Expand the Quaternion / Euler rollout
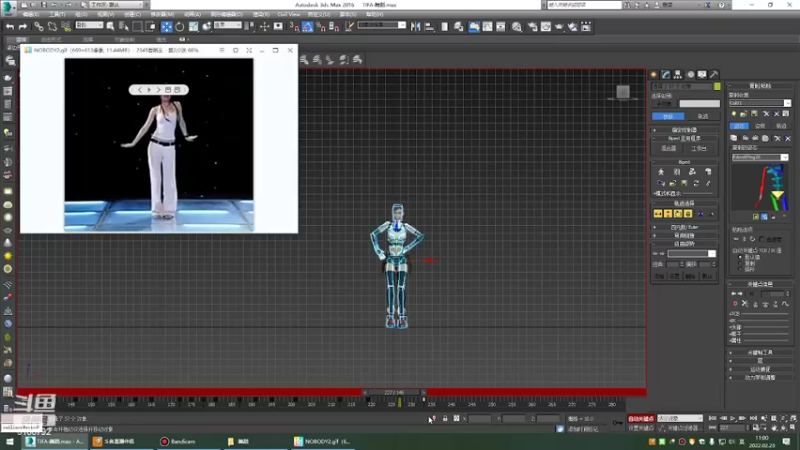800x450 pixels. coord(685,227)
